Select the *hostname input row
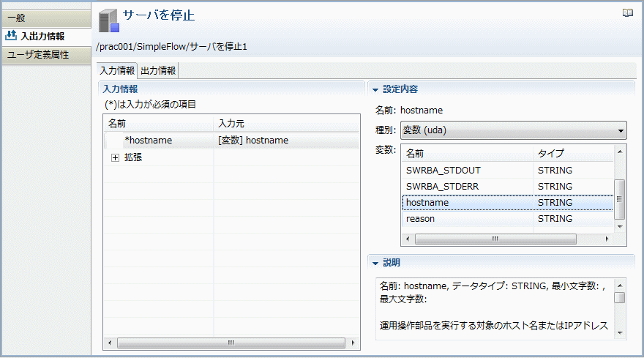Screen dimensions: 644x358 point(232,141)
